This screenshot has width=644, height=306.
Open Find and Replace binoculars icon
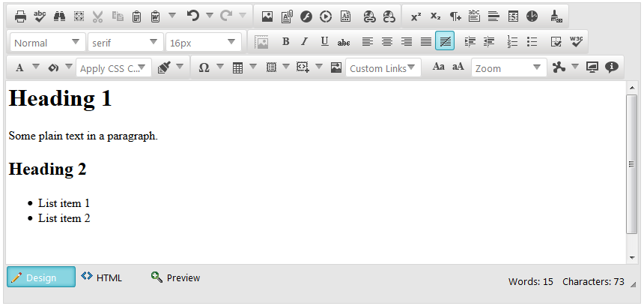click(x=60, y=16)
